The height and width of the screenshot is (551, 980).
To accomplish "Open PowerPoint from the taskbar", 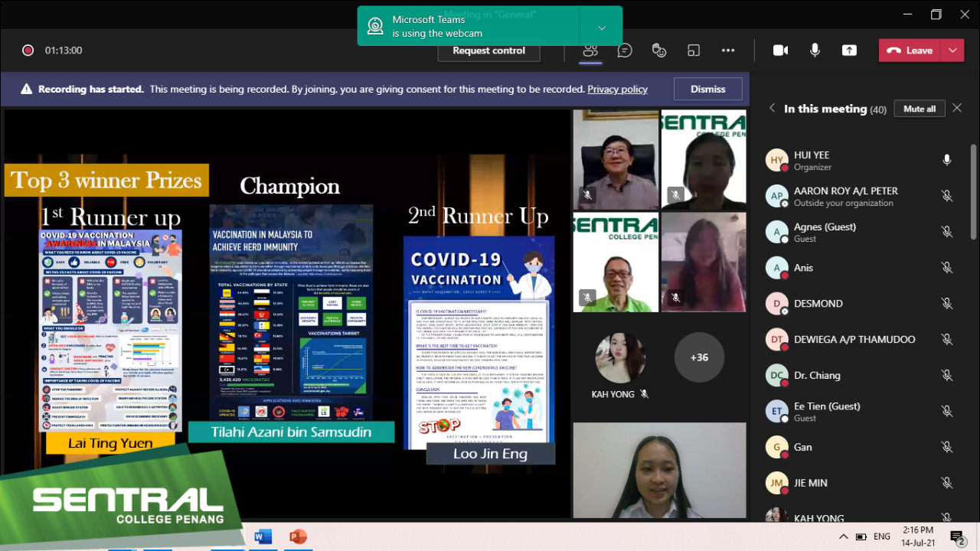I will coord(298,537).
